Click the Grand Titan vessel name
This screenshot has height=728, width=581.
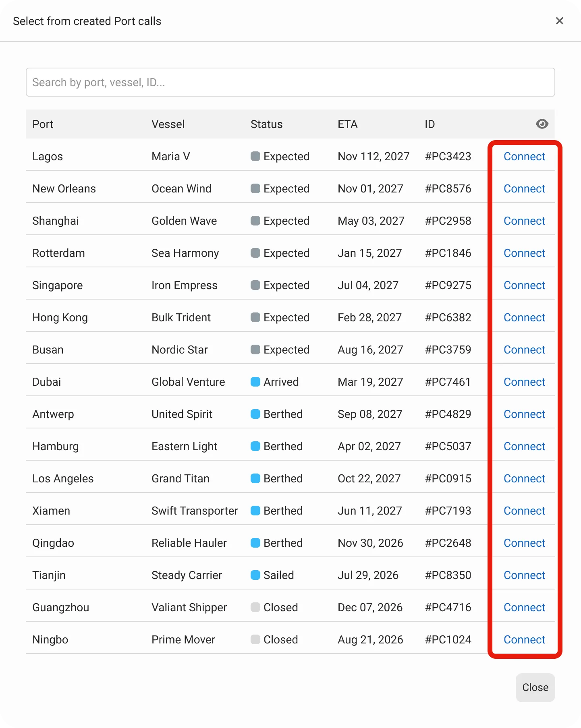[x=181, y=478]
